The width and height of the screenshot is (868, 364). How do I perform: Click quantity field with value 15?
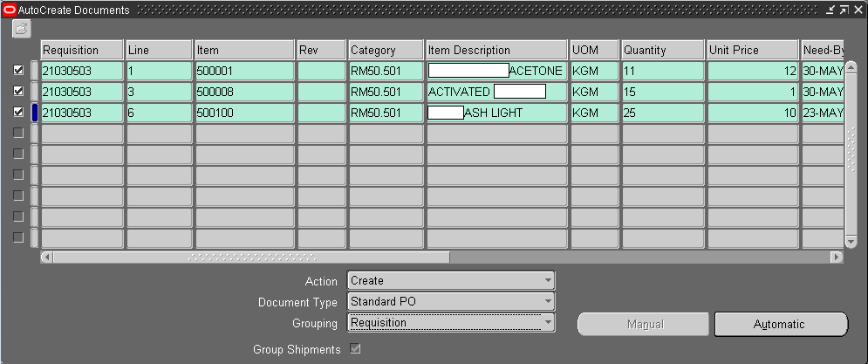coord(663,92)
